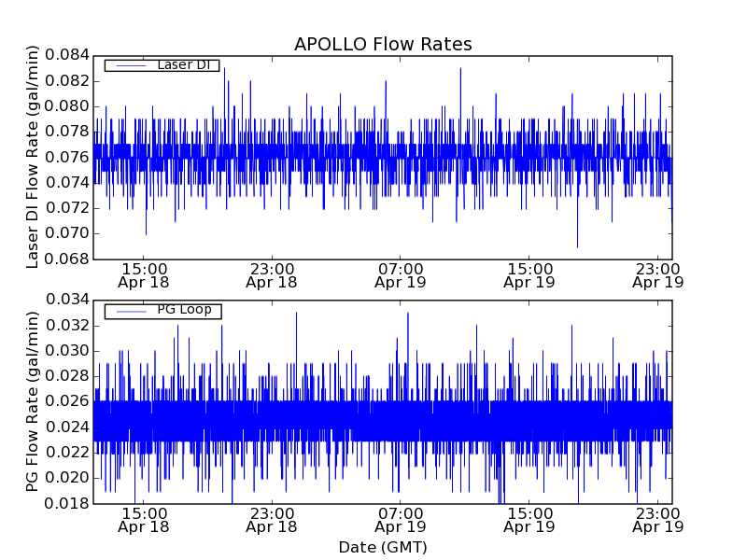Screen dimensions: 747x560
Task: Select the "Date (GMT)" x-axis label
Action: click(383, 547)
